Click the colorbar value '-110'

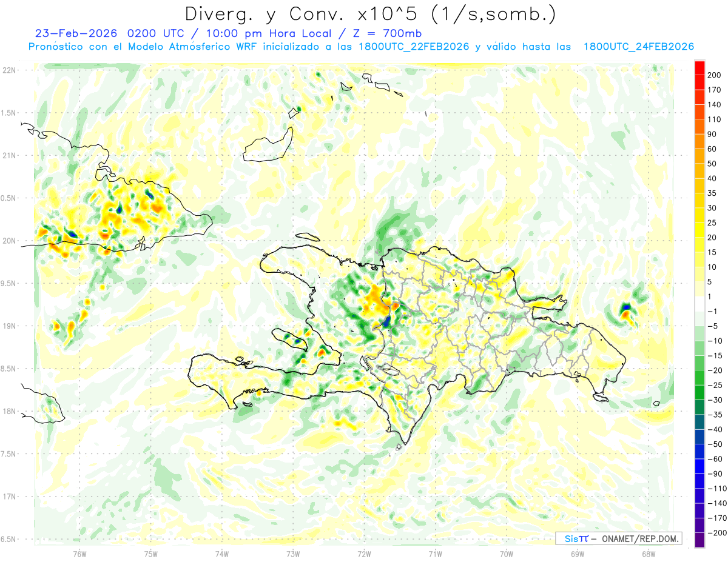click(x=716, y=489)
